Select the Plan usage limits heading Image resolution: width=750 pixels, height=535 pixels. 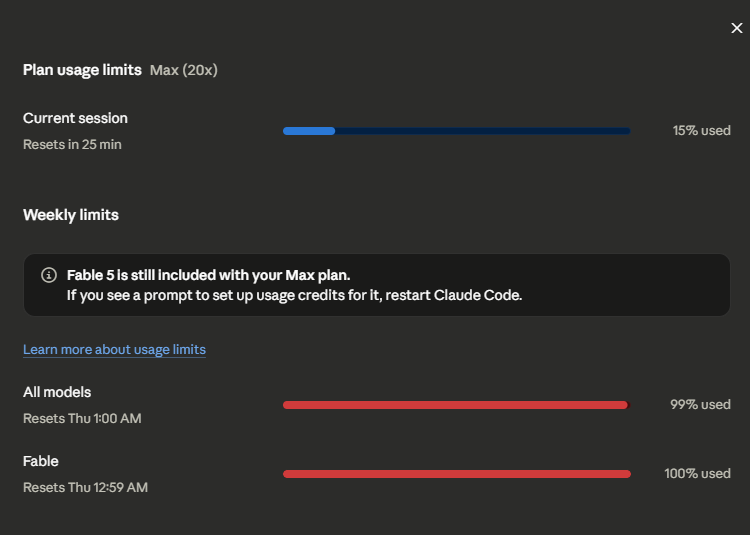[82, 70]
